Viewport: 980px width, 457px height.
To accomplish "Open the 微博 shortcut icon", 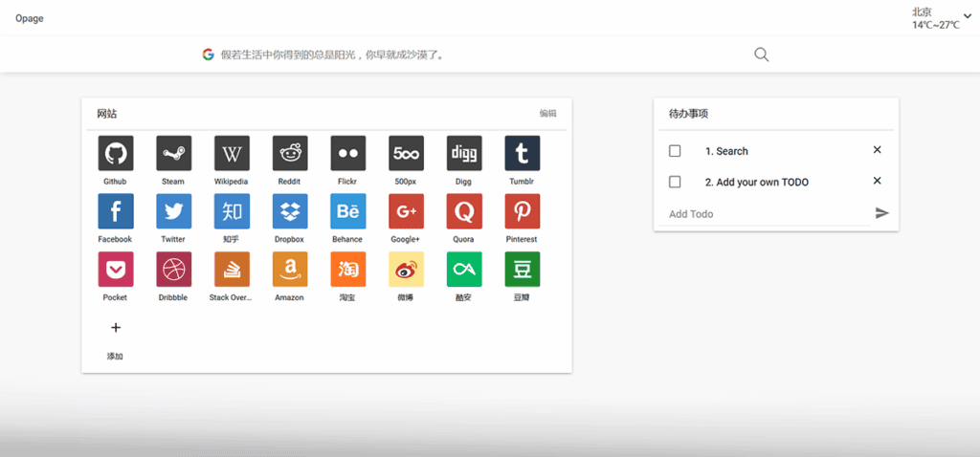I will (406, 269).
